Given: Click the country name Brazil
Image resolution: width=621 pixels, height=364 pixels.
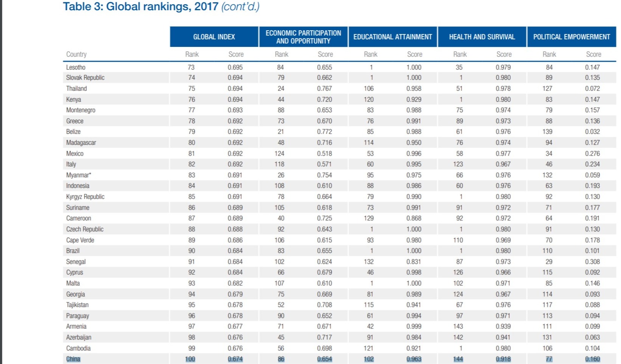Looking at the screenshot, I should [73, 251].
